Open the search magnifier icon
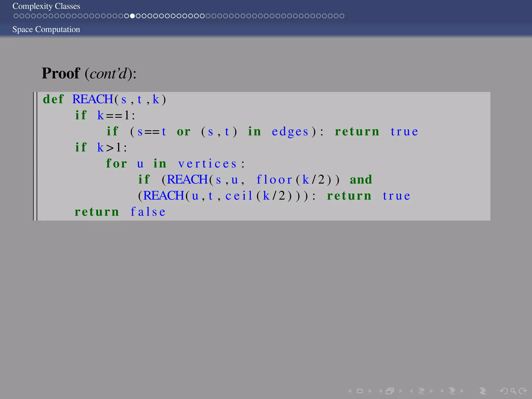 513,391
